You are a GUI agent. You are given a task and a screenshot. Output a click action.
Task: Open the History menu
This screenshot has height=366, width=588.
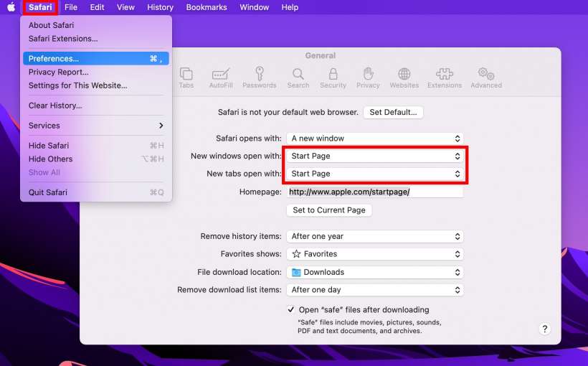160,7
